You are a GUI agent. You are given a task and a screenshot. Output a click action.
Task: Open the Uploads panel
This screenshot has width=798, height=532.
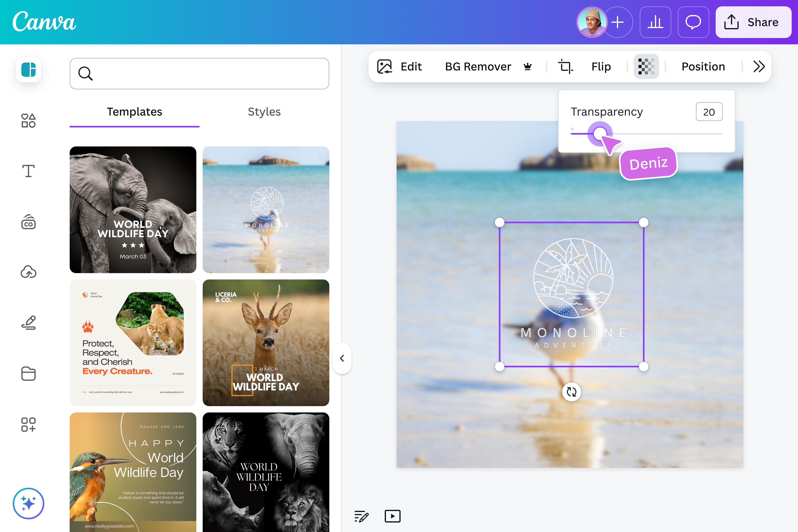28,272
